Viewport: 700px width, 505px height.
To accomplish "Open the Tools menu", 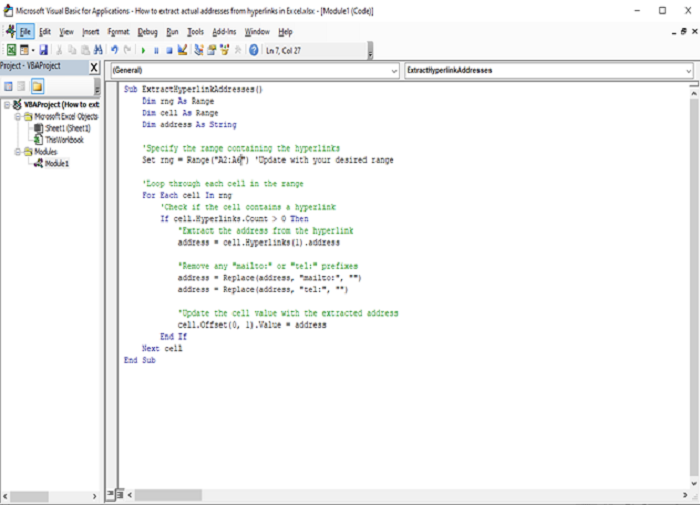I will coord(195,32).
